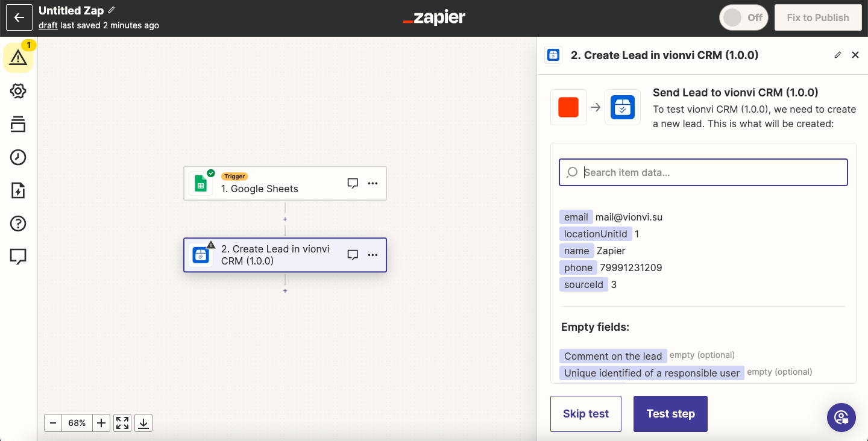The height and width of the screenshot is (441, 868).
Task: Rename step using panel pencil icon
Action: point(837,55)
